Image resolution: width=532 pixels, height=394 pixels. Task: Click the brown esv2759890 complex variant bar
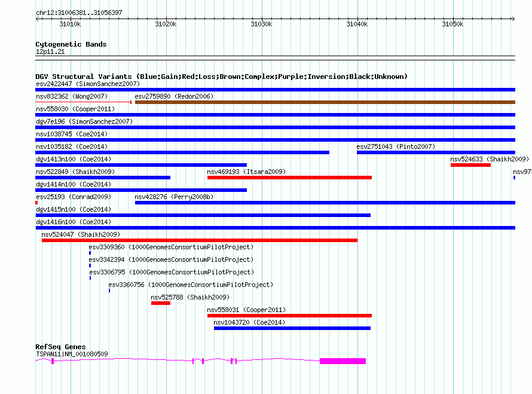point(325,102)
